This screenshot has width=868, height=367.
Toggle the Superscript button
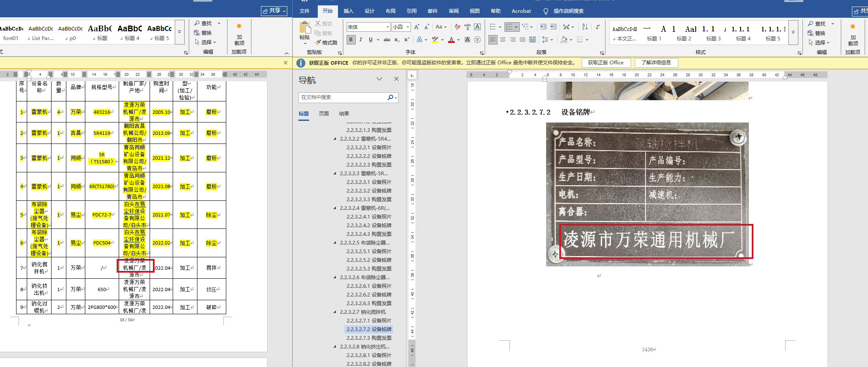pos(406,40)
